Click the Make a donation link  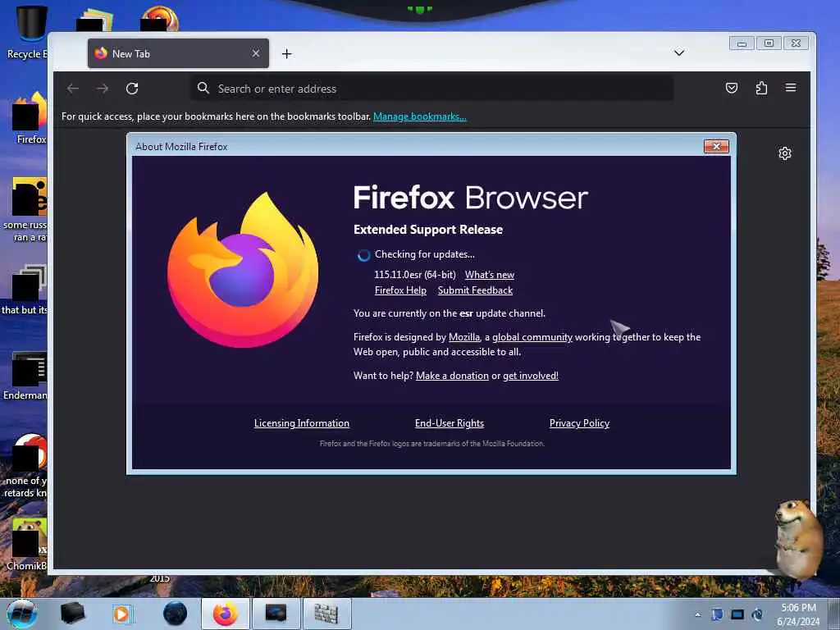click(452, 376)
